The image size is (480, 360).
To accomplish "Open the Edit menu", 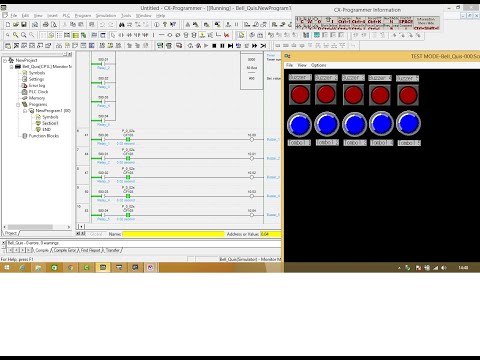I will point(25,15).
